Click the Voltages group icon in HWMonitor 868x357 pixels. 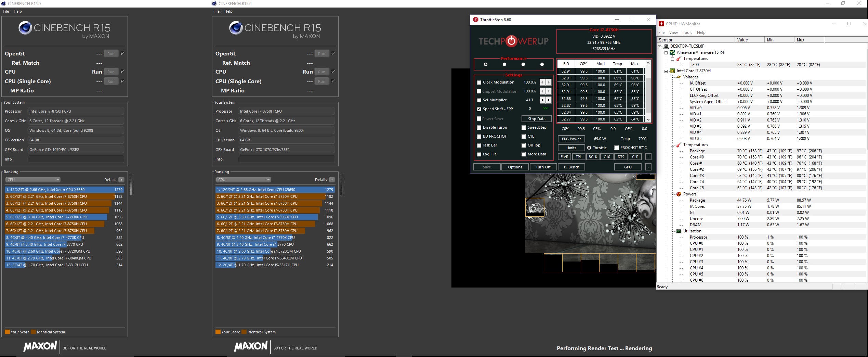(x=679, y=77)
